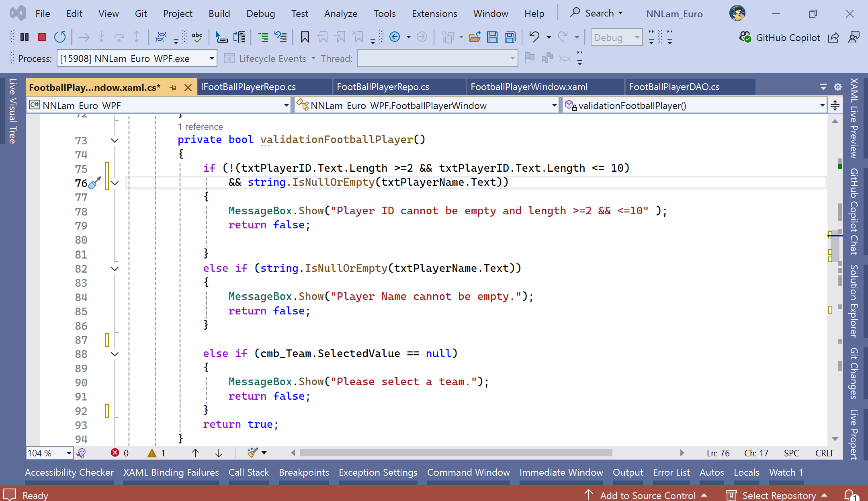868x501 pixels.
Task: Restart the debugging session
Action: (60, 37)
